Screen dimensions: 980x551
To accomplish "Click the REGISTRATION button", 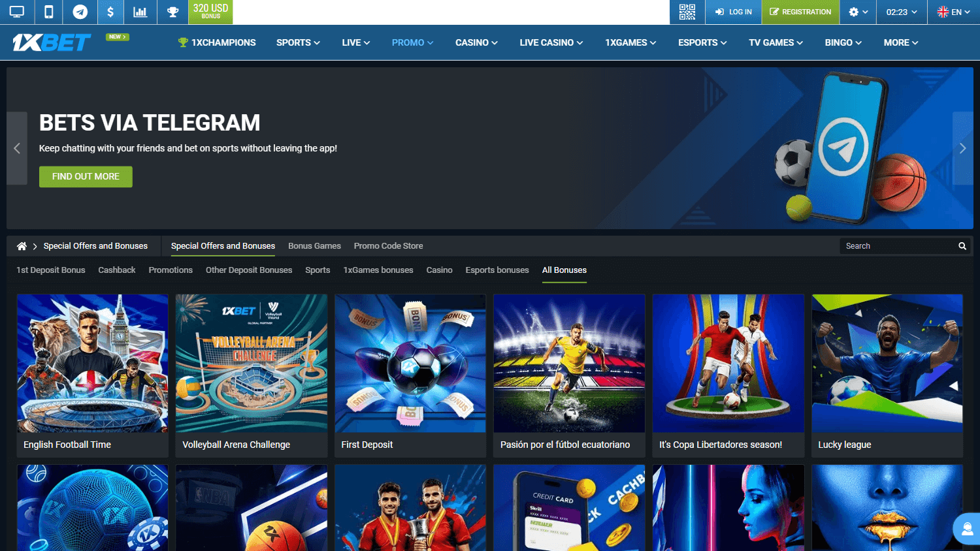I will 801,12.
